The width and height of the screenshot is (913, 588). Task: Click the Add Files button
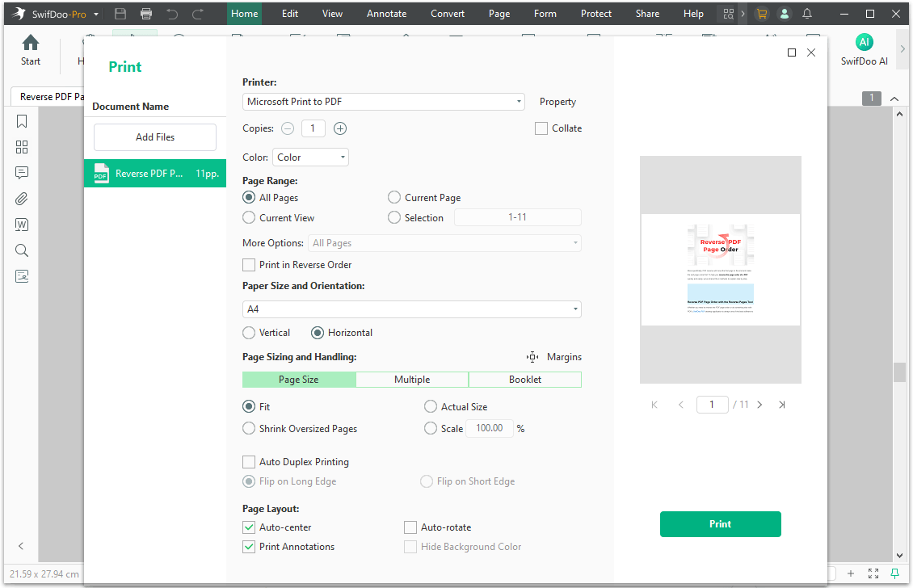(155, 137)
